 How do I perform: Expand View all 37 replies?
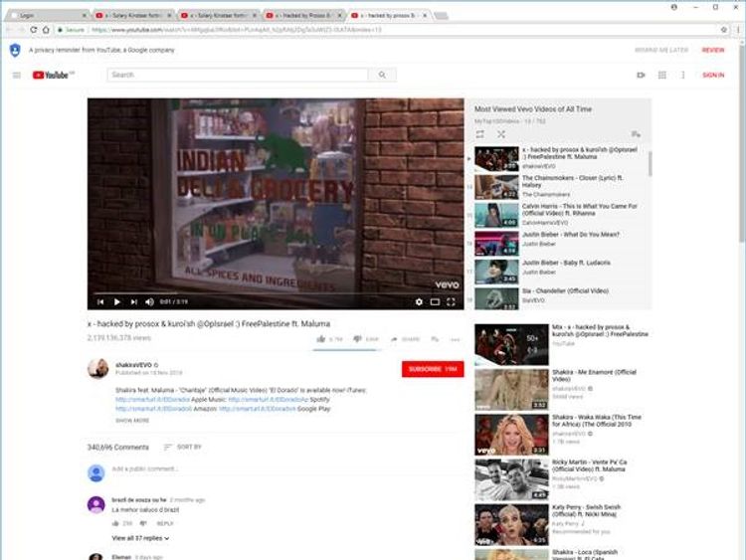pyautogui.click(x=140, y=538)
